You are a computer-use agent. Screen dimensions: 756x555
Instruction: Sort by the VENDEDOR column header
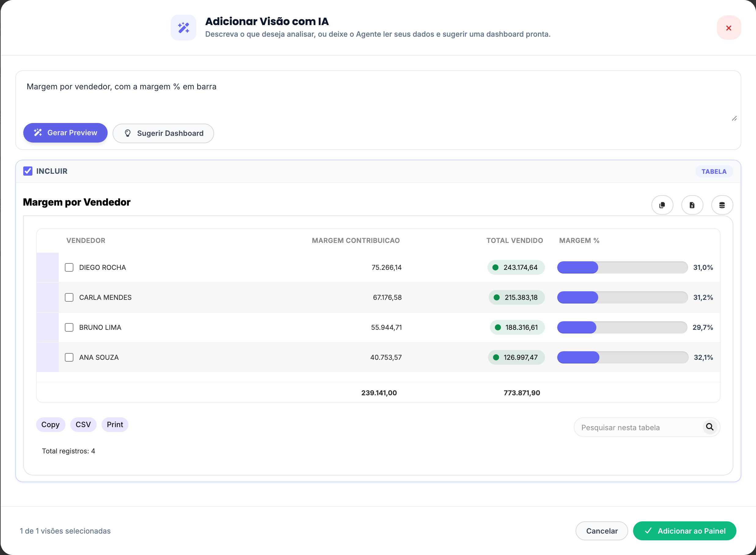point(86,240)
